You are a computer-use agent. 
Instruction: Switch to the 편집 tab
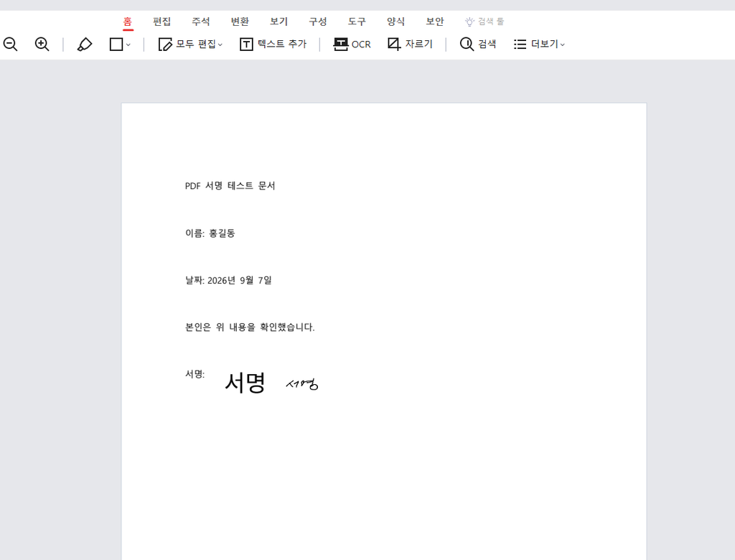click(x=161, y=22)
